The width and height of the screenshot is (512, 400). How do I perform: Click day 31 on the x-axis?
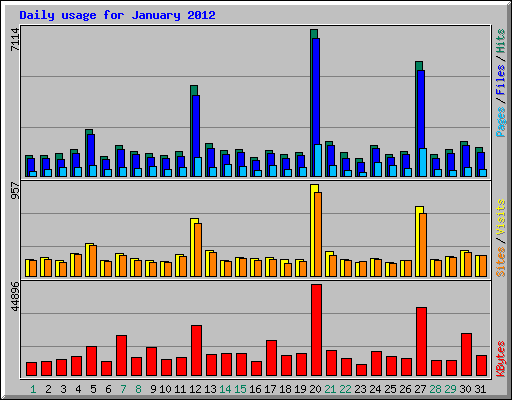point(480,389)
